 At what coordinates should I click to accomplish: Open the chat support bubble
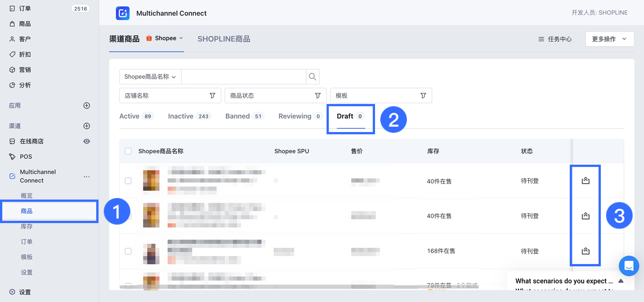click(629, 266)
